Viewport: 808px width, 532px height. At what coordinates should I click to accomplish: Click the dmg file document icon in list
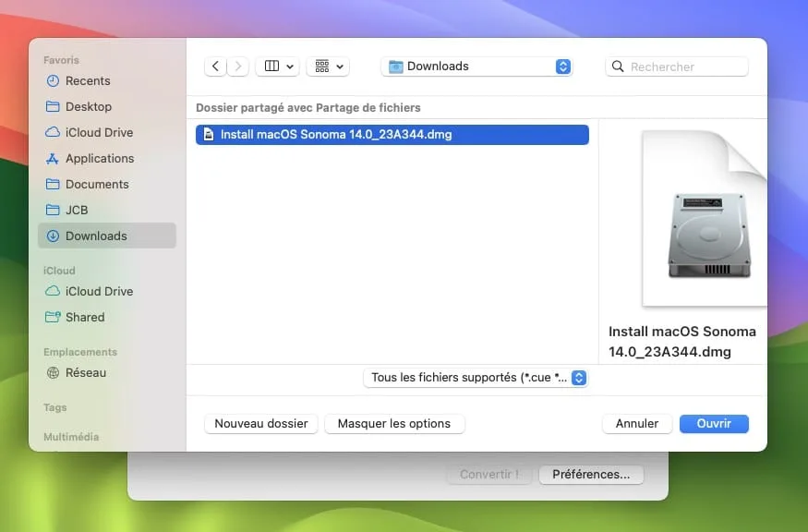[209, 135]
